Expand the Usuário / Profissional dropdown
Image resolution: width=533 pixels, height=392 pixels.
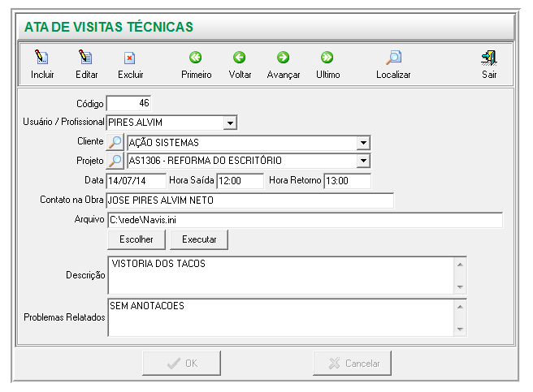click(x=230, y=123)
